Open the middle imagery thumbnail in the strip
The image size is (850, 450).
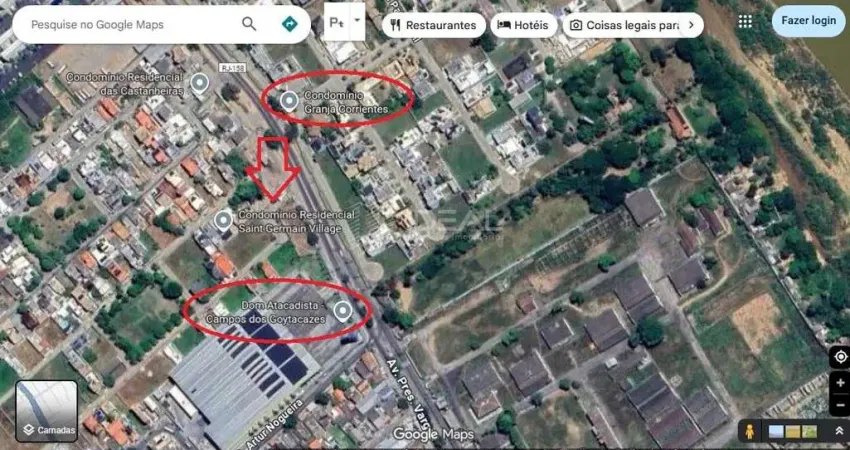[793, 432]
